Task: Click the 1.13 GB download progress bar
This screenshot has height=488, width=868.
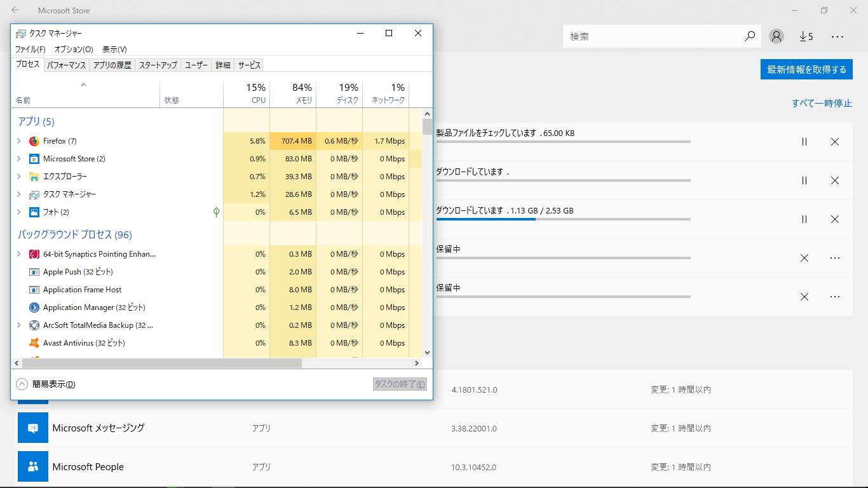Action: pyautogui.click(x=564, y=219)
